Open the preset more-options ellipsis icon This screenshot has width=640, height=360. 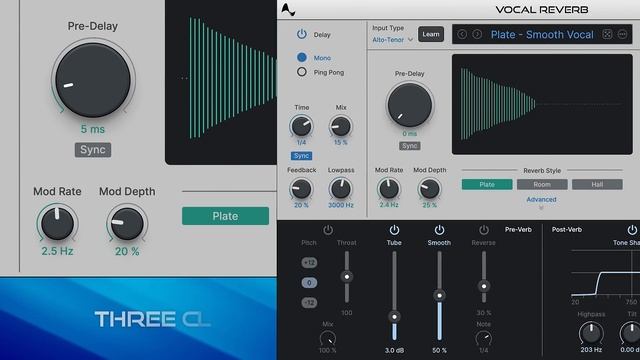(x=622, y=34)
